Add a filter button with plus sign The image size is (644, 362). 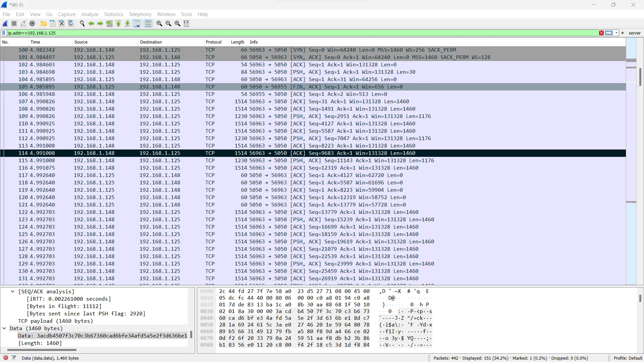[x=623, y=33]
